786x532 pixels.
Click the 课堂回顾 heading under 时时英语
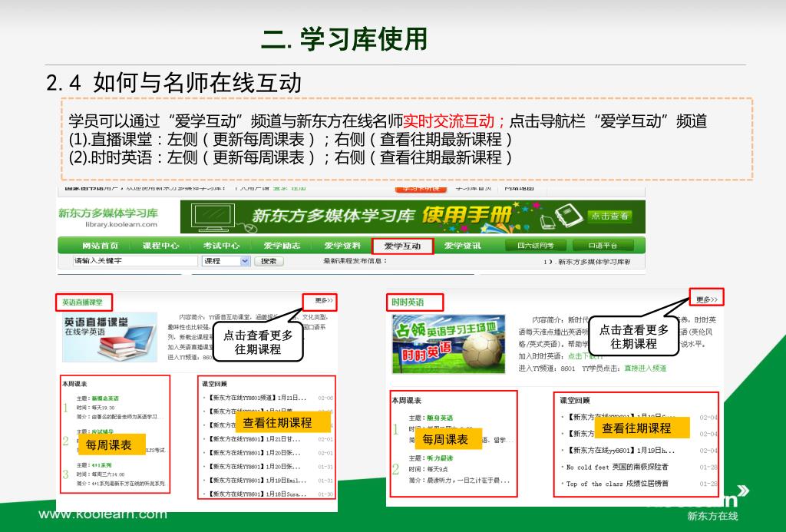[x=574, y=400]
